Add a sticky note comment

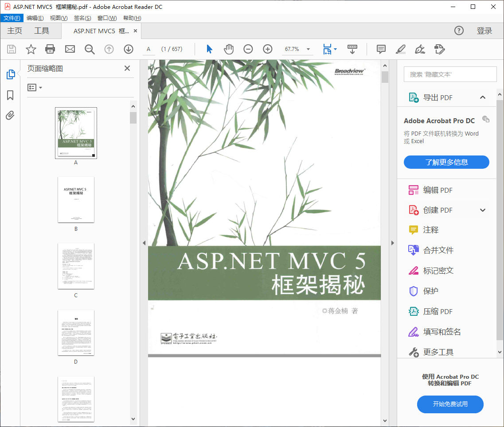(x=381, y=49)
